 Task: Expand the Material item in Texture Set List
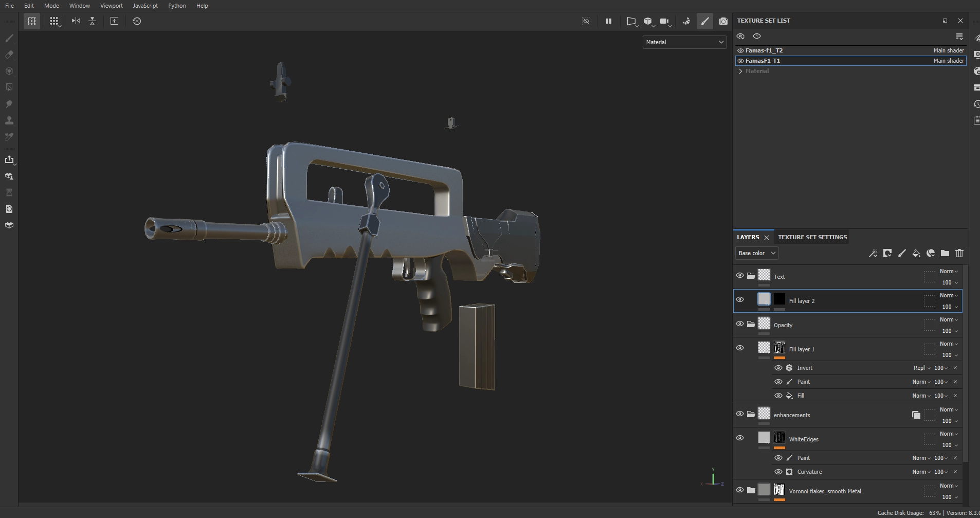point(740,71)
